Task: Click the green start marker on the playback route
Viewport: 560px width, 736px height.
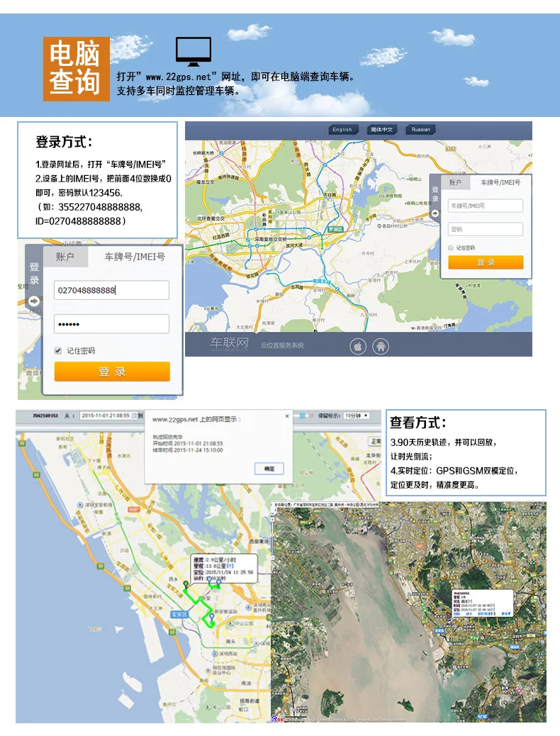Action: tap(186, 585)
